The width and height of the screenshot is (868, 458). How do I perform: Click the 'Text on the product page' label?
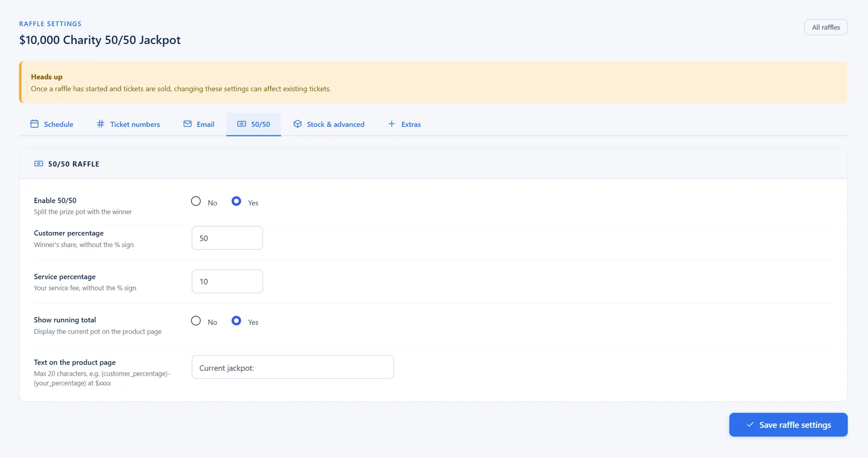click(x=75, y=362)
